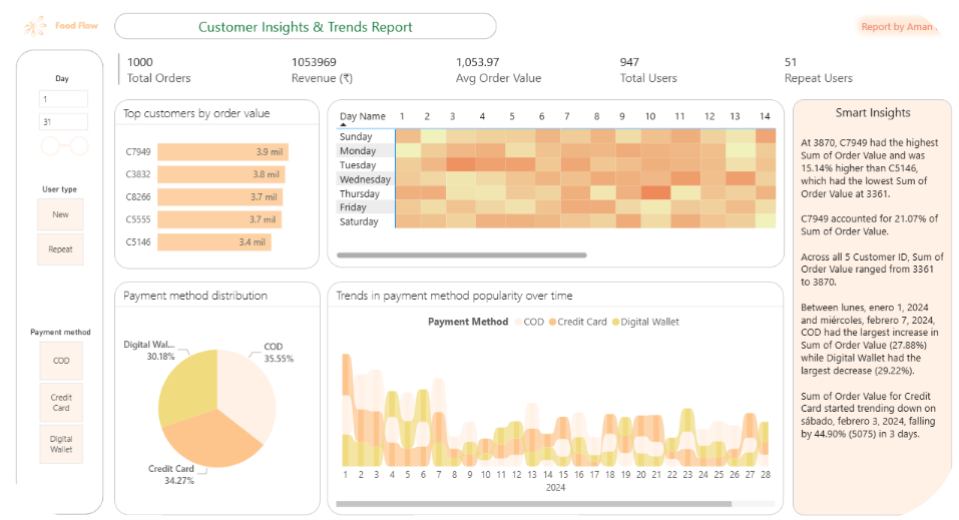
Task: Toggle the Digital Wallet payment method filter
Action: click(61, 444)
